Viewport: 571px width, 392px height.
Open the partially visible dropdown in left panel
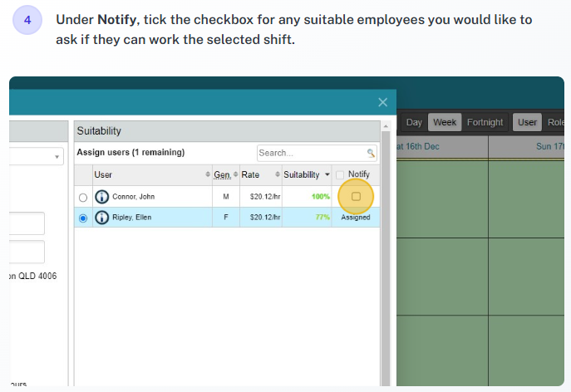tap(37, 156)
